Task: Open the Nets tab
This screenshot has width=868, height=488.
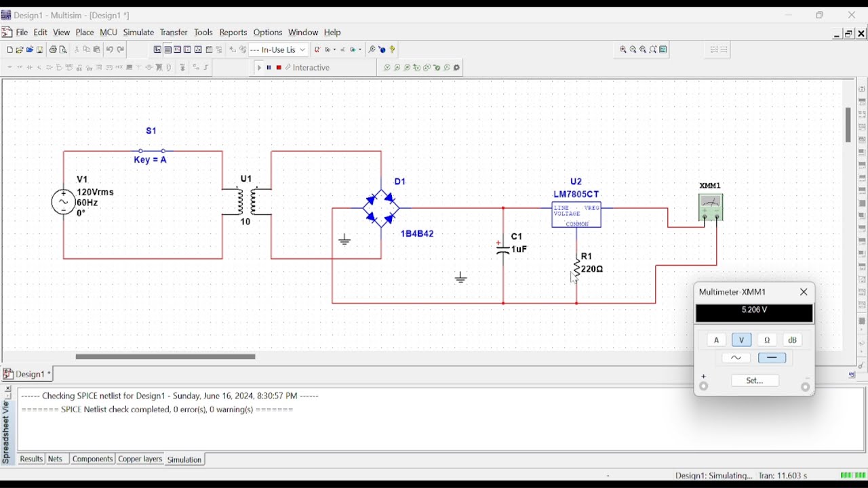Action: point(56,459)
